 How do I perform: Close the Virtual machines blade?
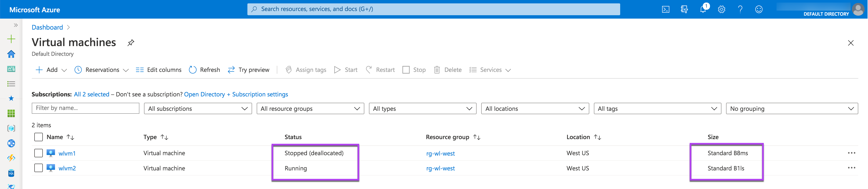[850, 43]
